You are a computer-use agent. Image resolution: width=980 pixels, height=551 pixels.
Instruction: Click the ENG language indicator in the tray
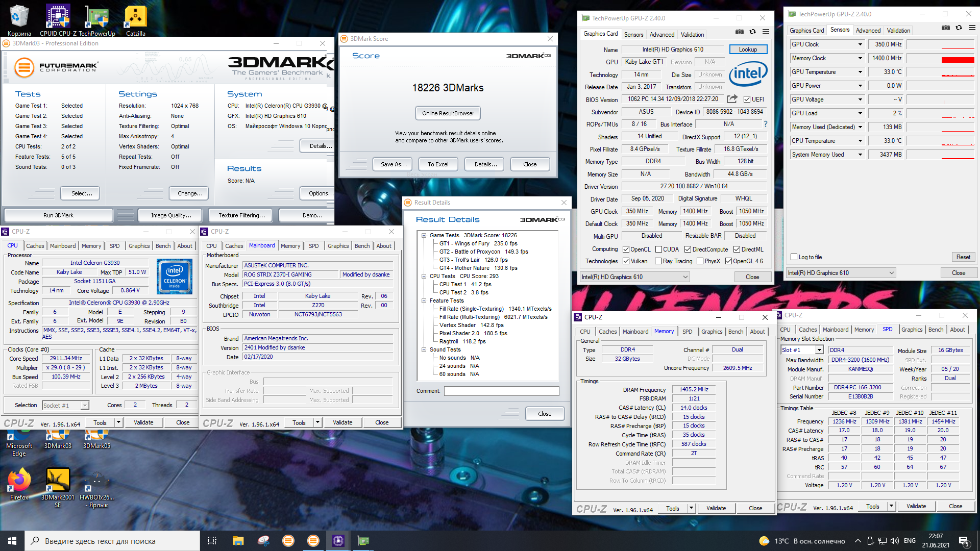click(910, 541)
